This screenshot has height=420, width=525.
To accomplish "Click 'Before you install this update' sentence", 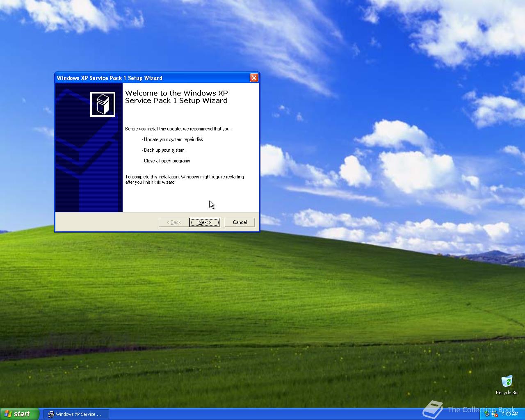I will (x=178, y=129).
